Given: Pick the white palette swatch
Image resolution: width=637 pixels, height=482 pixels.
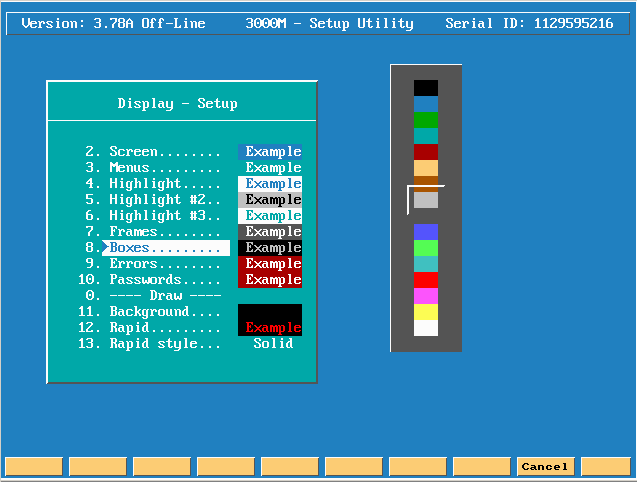Looking at the screenshot, I should [x=426, y=328].
